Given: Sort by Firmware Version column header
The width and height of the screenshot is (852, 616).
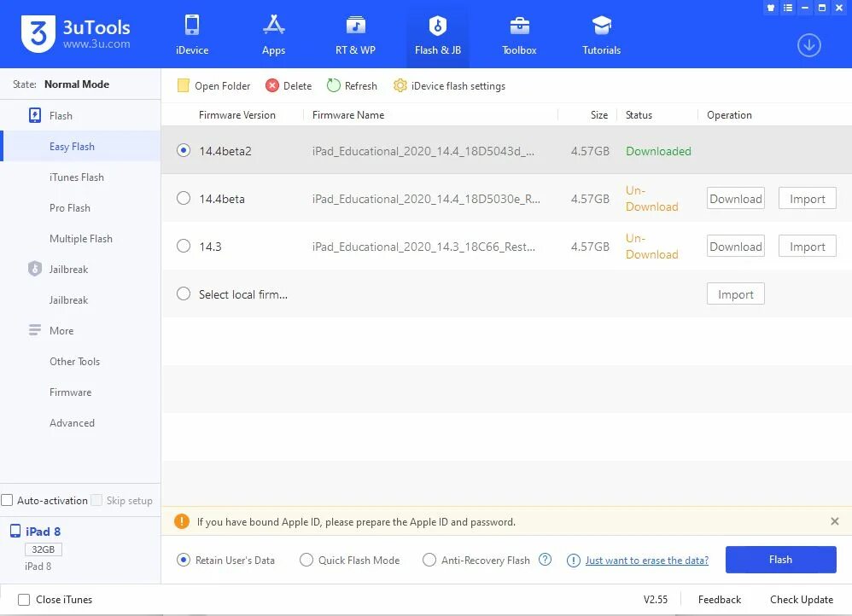Looking at the screenshot, I should pos(237,115).
